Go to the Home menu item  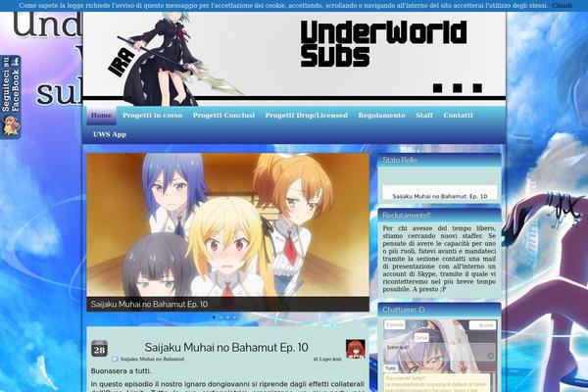(x=101, y=116)
